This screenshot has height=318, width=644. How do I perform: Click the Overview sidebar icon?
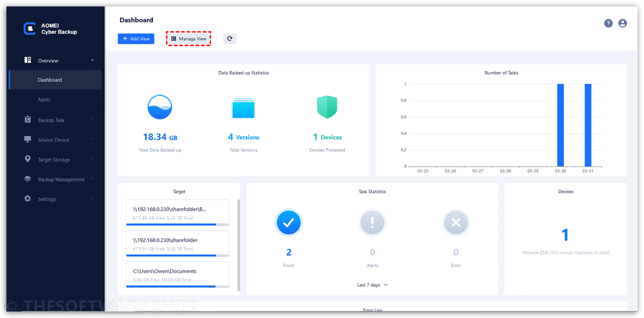click(28, 60)
